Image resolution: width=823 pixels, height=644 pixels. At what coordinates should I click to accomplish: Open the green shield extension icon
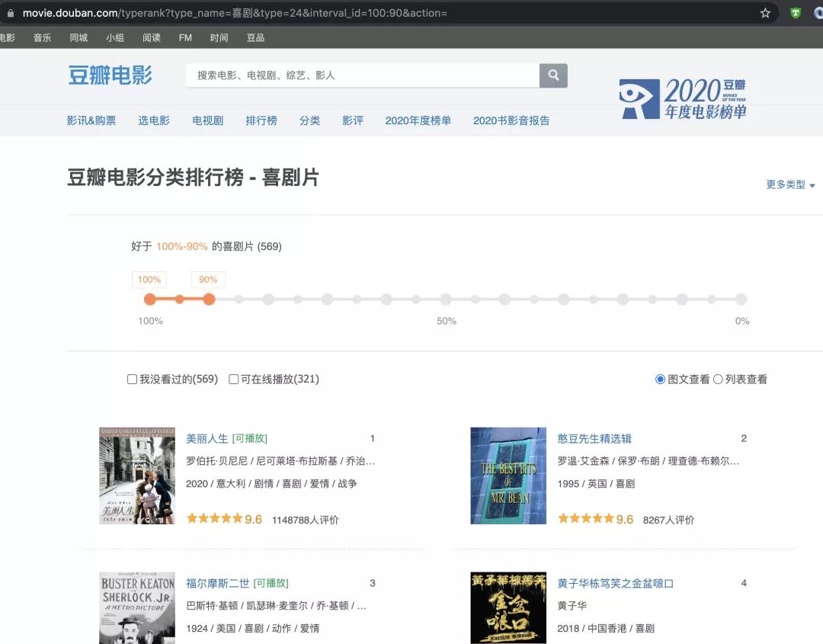(x=796, y=13)
